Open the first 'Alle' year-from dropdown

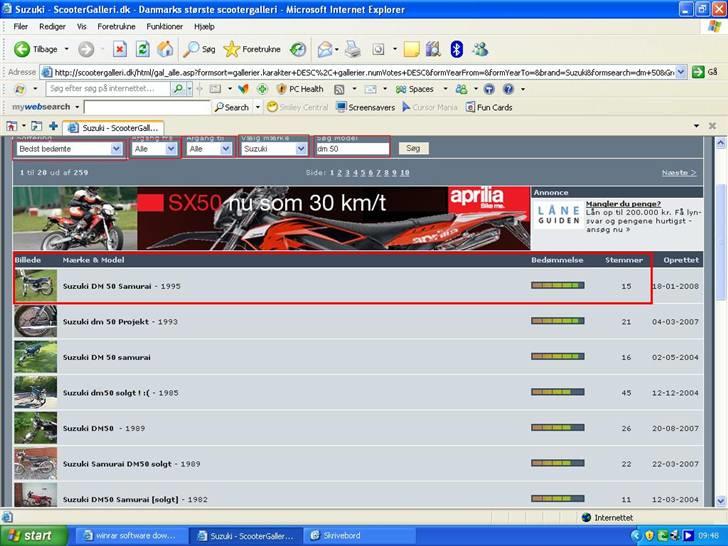pyautogui.click(x=154, y=148)
